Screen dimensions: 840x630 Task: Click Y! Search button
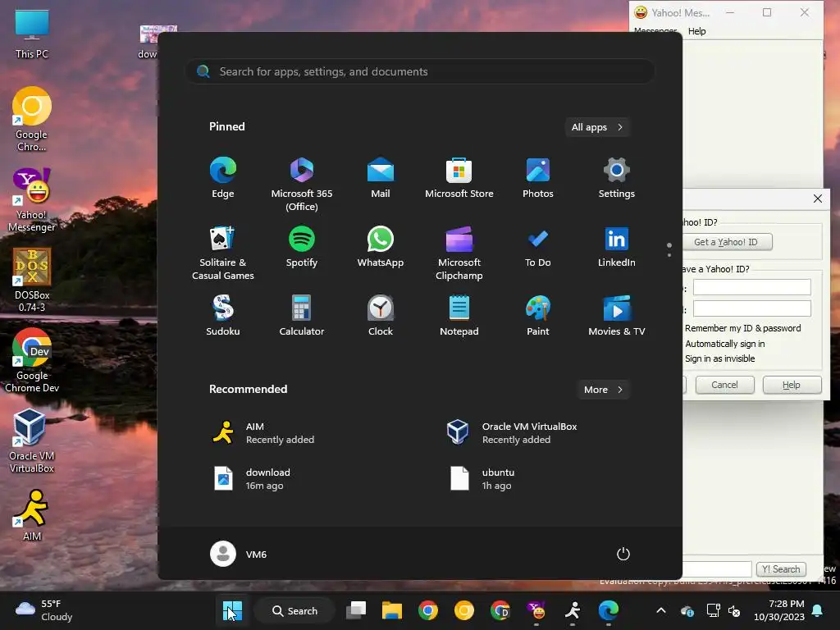pos(781,569)
